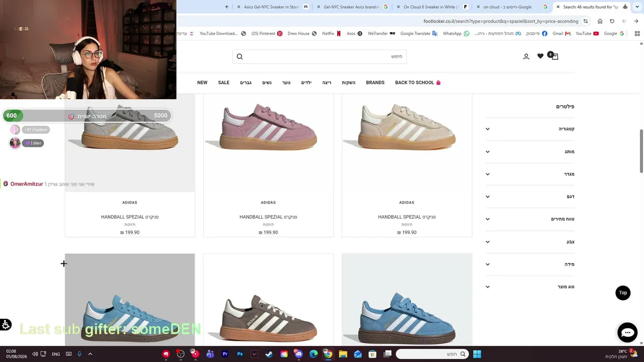Open the BACK TO SCHOOL menu item
The image size is (644, 362).
coord(418,82)
